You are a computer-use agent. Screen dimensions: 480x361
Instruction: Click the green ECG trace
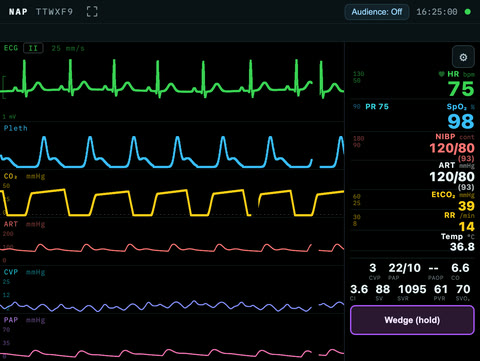pos(172,79)
